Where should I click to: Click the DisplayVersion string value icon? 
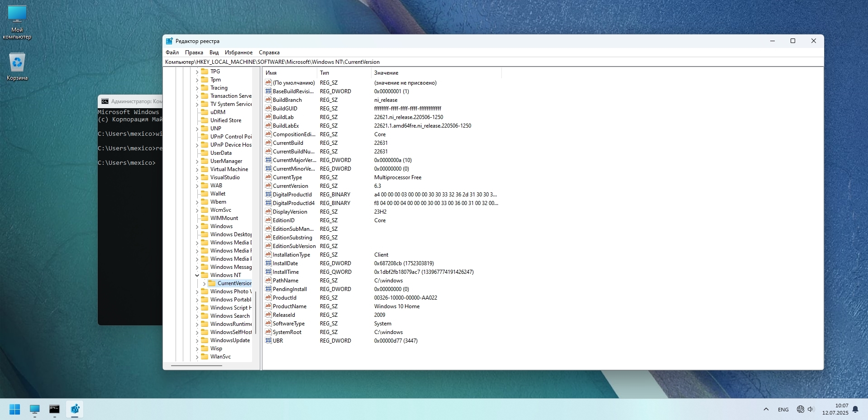268,212
